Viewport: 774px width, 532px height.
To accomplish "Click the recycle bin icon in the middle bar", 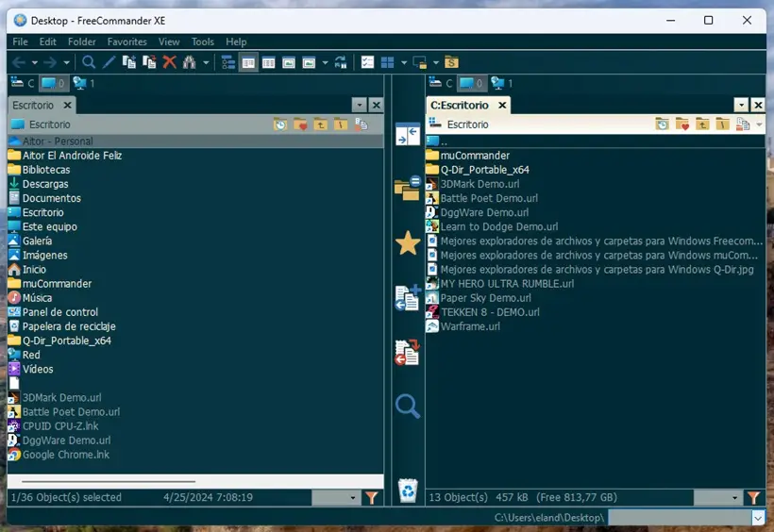I will click(408, 490).
